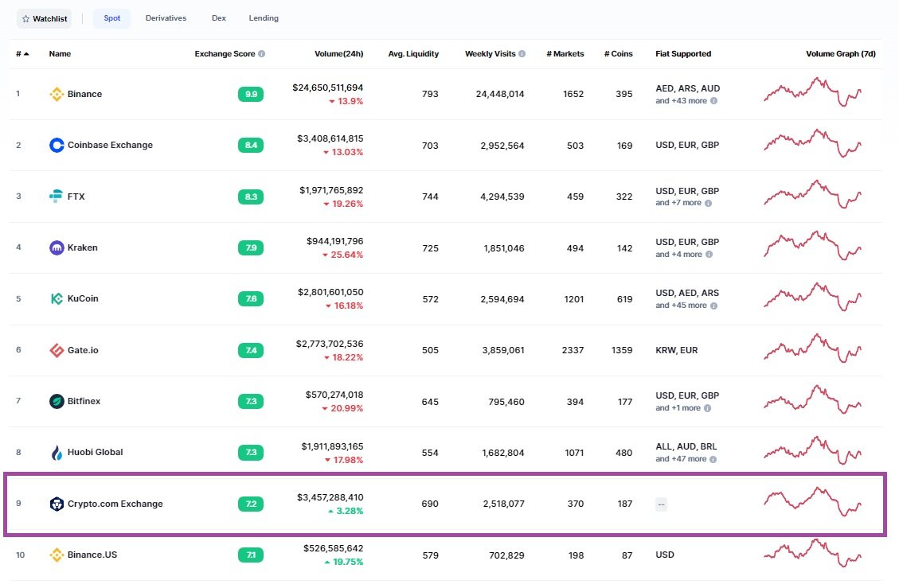Image resolution: width=899 pixels, height=588 pixels.
Task: Click Binance's 9.9 score badge
Action: click(251, 94)
